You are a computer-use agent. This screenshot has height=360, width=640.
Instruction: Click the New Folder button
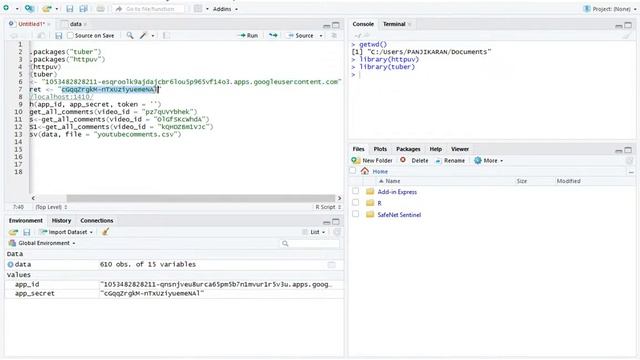[x=372, y=161]
